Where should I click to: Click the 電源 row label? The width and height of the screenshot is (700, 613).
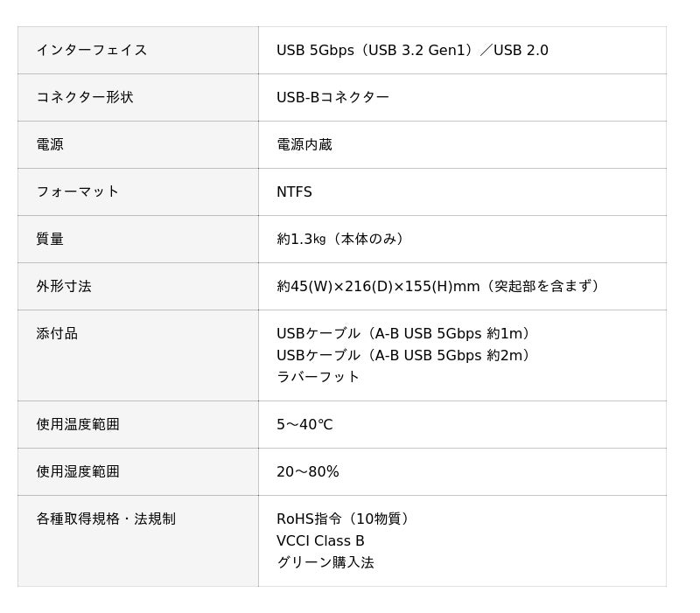(x=50, y=145)
